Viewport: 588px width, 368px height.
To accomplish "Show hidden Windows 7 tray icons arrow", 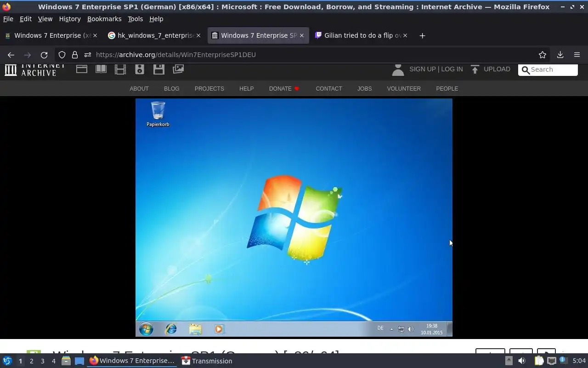I will [x=391, y=329].
